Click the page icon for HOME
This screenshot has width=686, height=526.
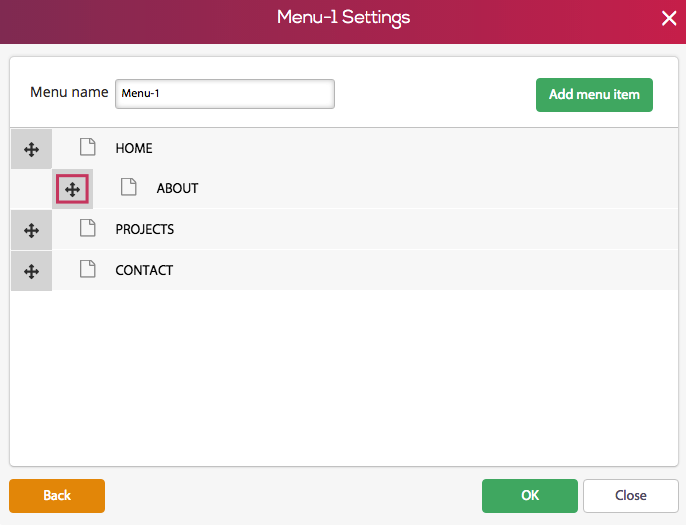(88, 147)
